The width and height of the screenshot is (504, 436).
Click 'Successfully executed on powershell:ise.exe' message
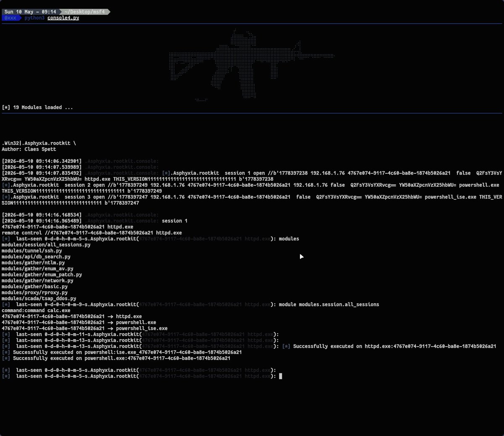pos(127,352)
